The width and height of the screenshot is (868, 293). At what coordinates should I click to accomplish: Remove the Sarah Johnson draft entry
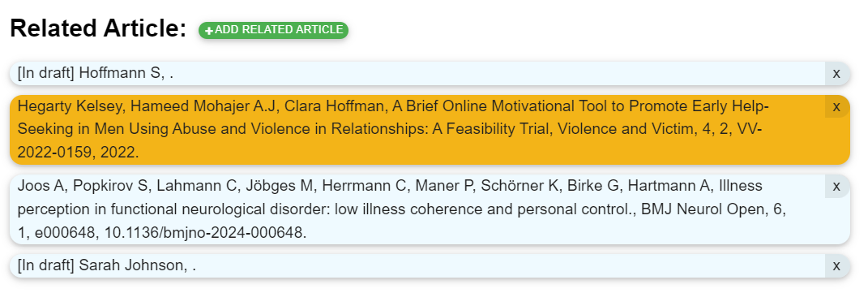coord(836,266)
